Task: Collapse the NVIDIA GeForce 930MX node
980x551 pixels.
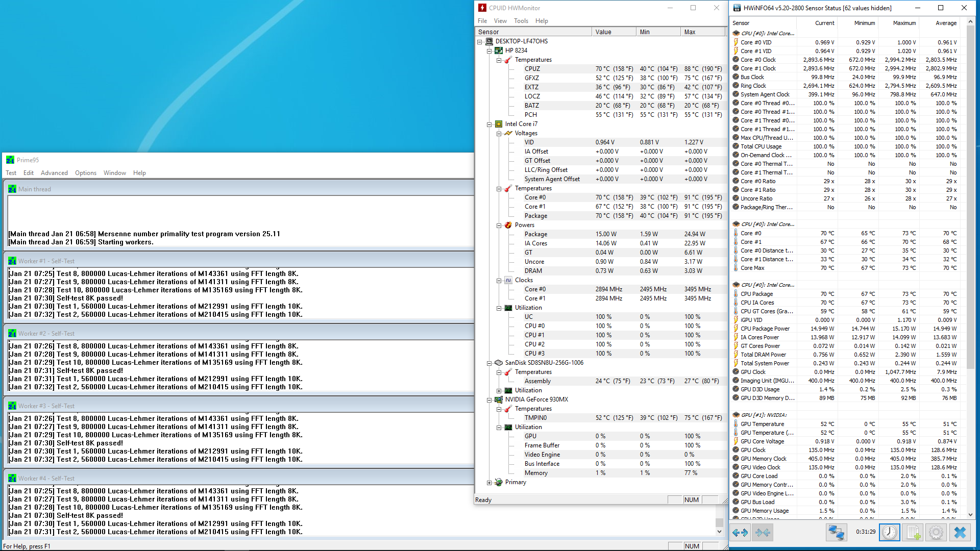Action: [x=489, y=400]
